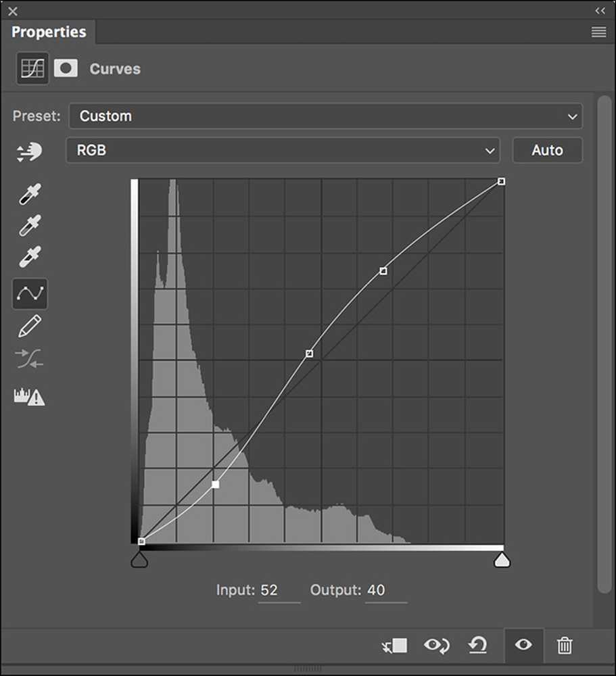616x676 pixels.
Task: Select the Properties tab
Action: tap(48, 32)
